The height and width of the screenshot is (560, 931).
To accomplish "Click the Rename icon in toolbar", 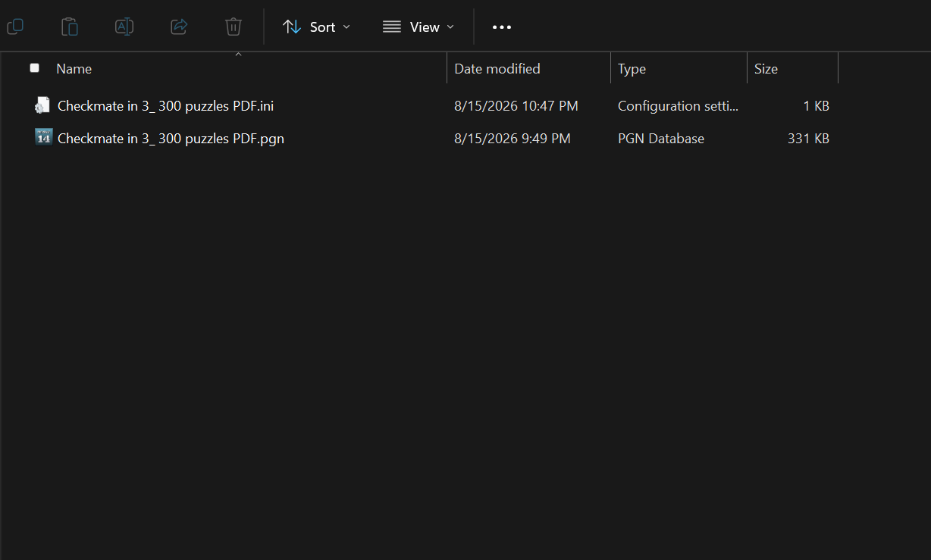I will (x=124, y=27).
